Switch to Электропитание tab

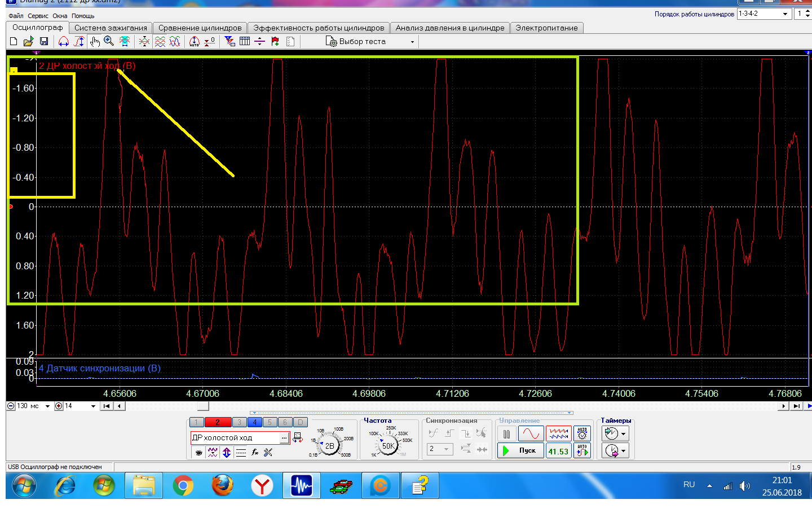pyautogui.click(x=546, y=28)
